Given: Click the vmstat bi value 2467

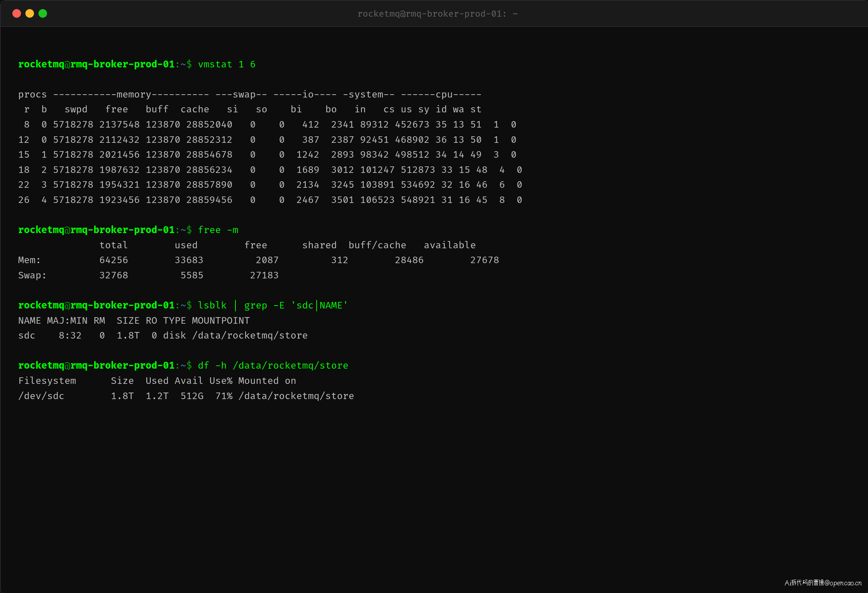Looking at the screenshot, I should (308, 200).
